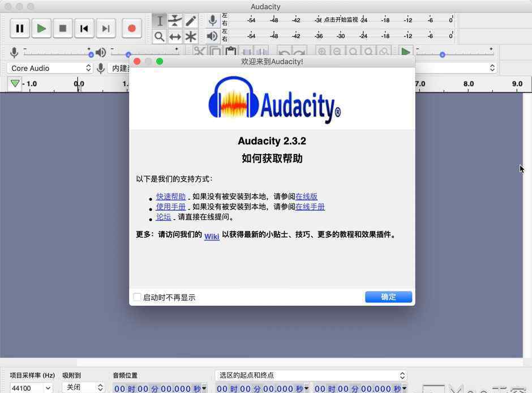
Task: Open the 在线手册 link
Action: coord(310,207)
